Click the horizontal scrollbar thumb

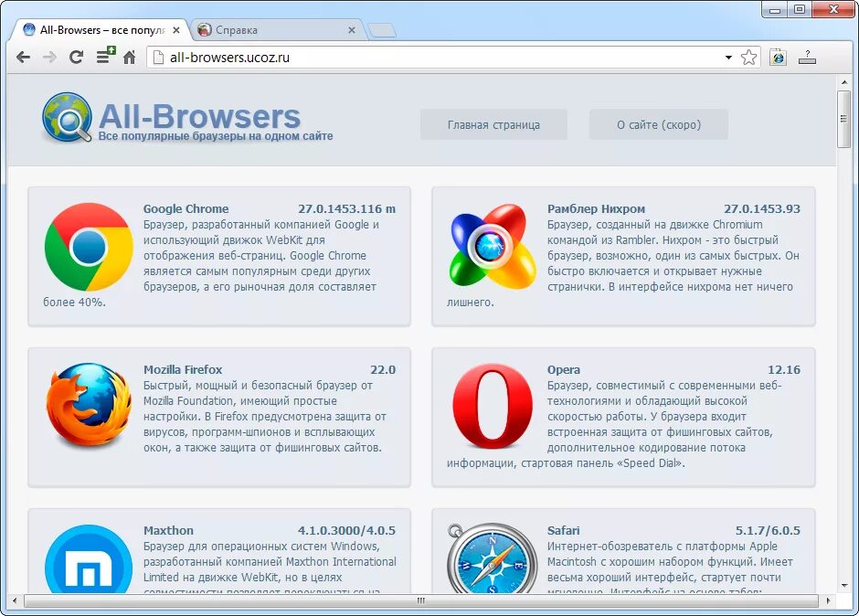420,600
